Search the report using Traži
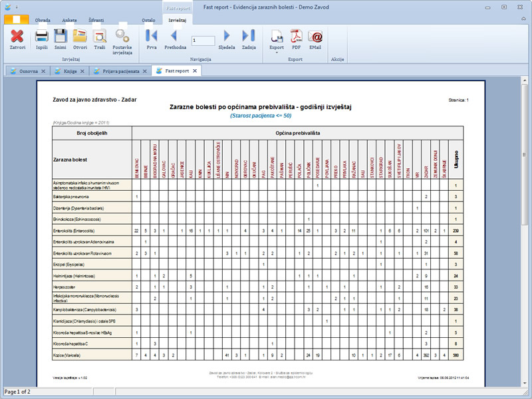The image size is (532, 399). tap(99, 39)
